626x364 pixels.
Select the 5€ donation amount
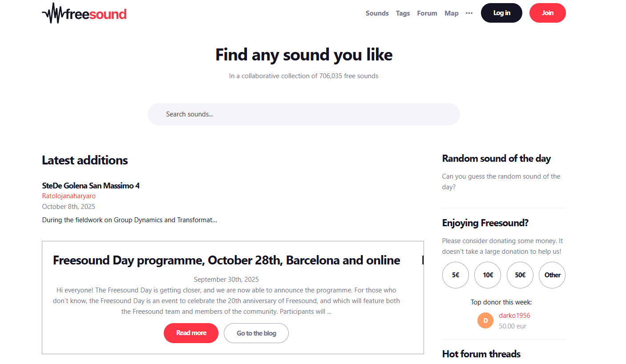456,275
